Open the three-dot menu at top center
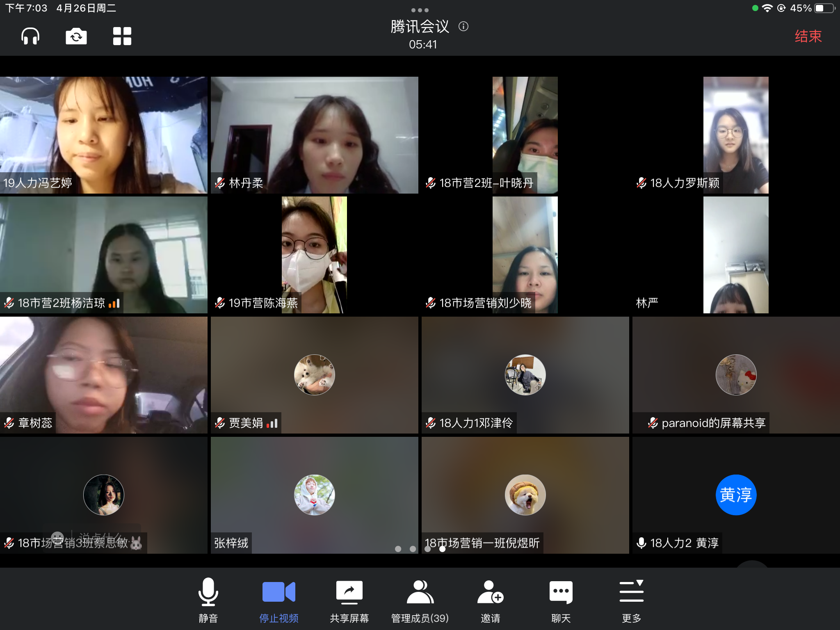Image resolution: width=840 pixels, height=630 pixels. coord(420,10)
